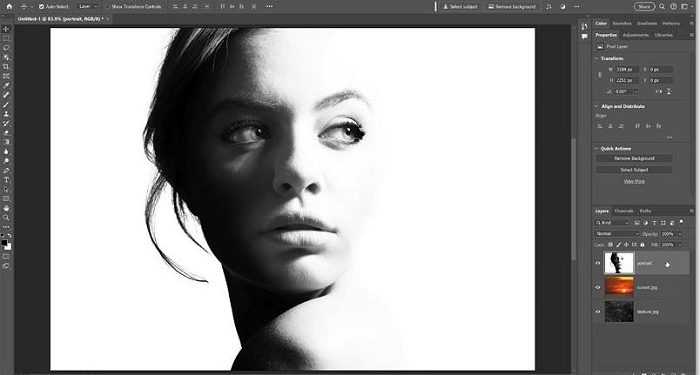This screenshot has height=375, width=700.
Task: Hide the sunset.jpg layer with eye icon
Action: [598, 287]
